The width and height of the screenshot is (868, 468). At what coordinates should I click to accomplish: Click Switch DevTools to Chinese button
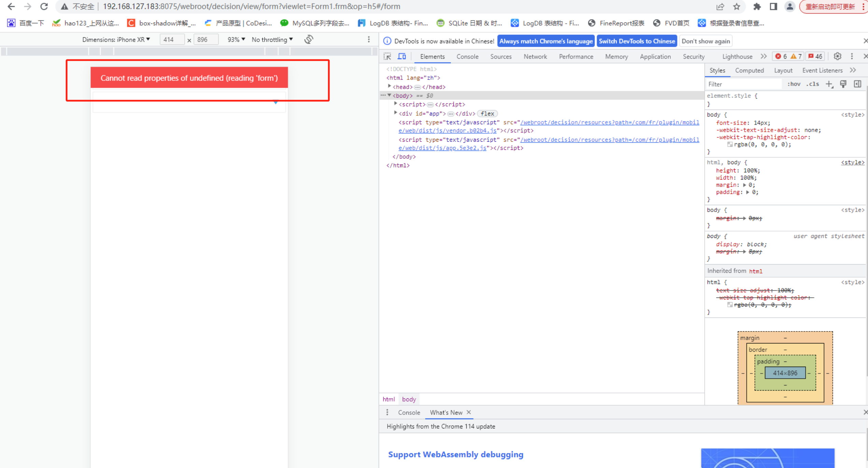coord(637,41)
